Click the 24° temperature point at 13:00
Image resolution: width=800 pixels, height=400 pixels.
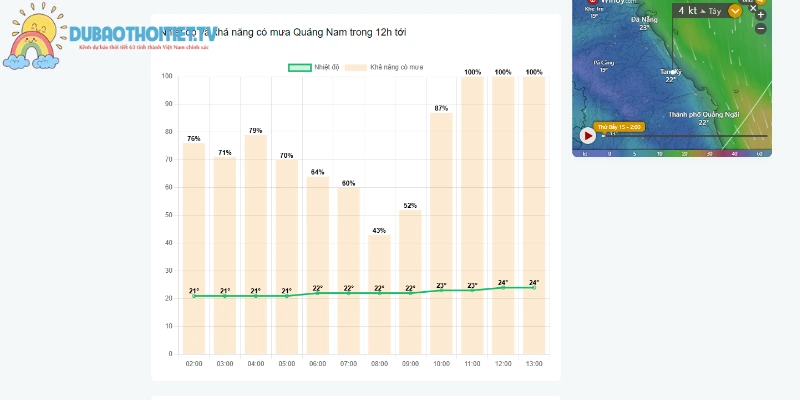click(x=534, y=288)
